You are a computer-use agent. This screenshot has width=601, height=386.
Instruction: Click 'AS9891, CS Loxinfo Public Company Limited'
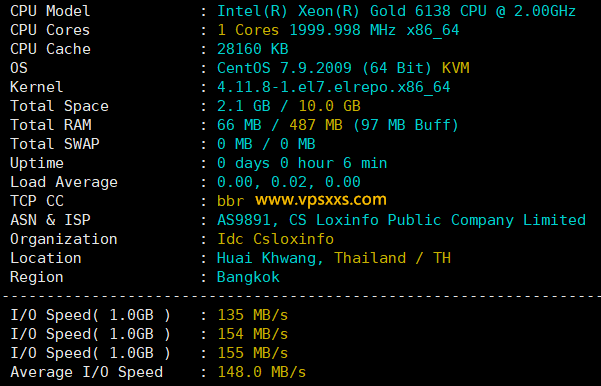401,220
